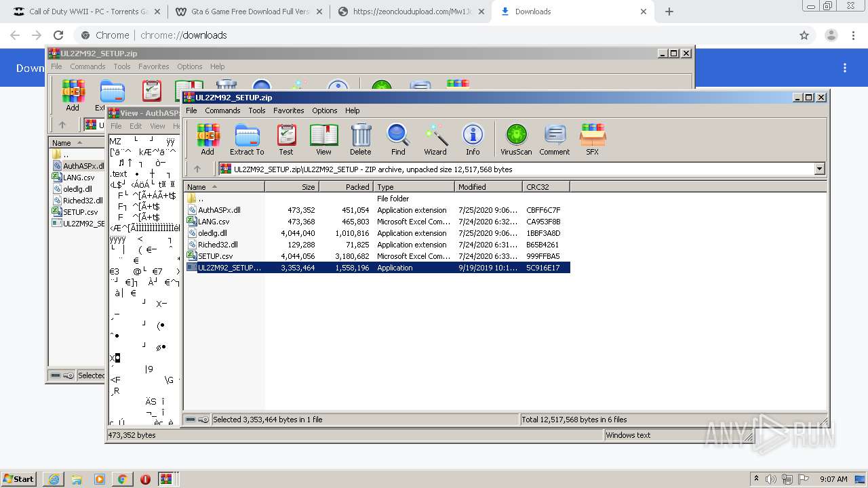Close the Downloads tab
Image resolution: width=868 pixels, height=488 pixels.
(x=644, y=12)
